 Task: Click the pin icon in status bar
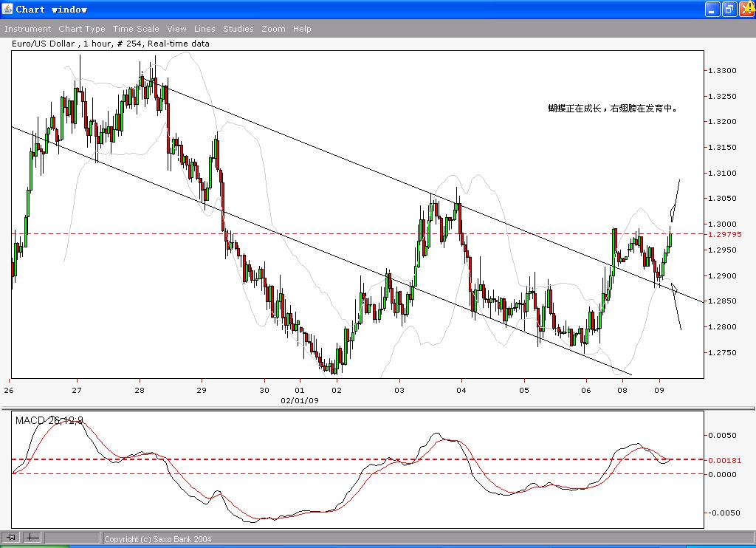11,537
